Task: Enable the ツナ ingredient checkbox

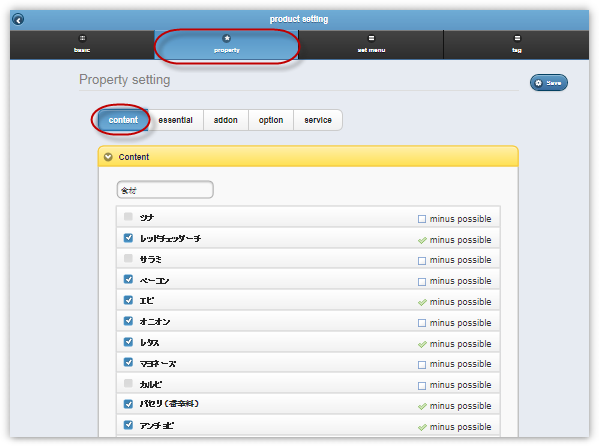Action: (128, 217)
